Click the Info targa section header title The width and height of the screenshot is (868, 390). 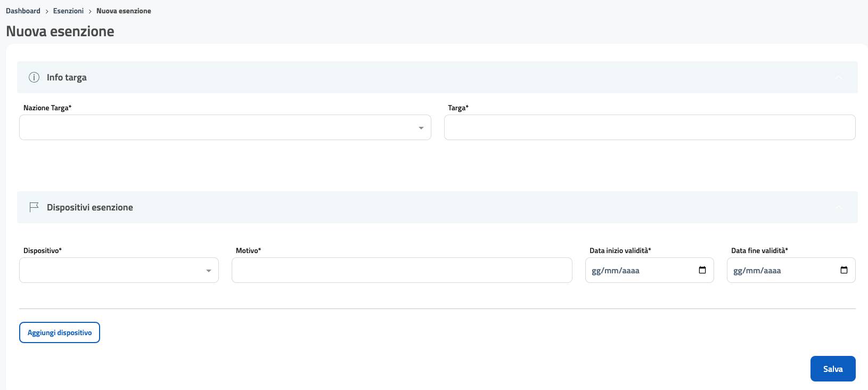point(67,77)
